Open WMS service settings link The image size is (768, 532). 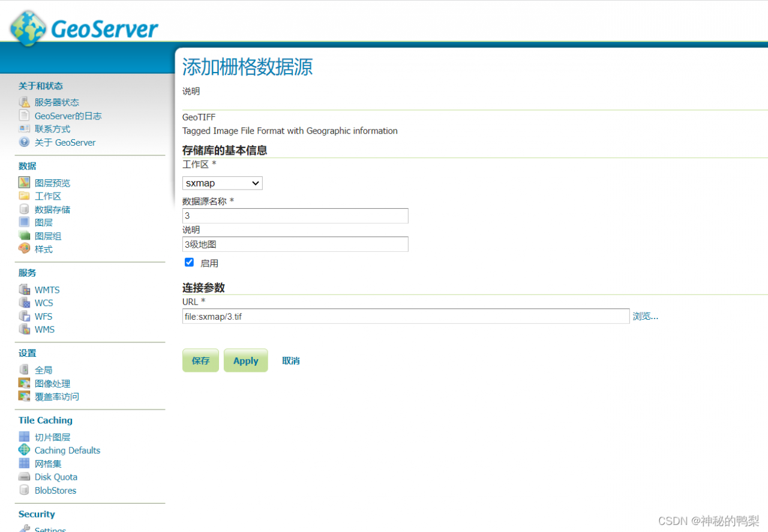click(44, 329)
